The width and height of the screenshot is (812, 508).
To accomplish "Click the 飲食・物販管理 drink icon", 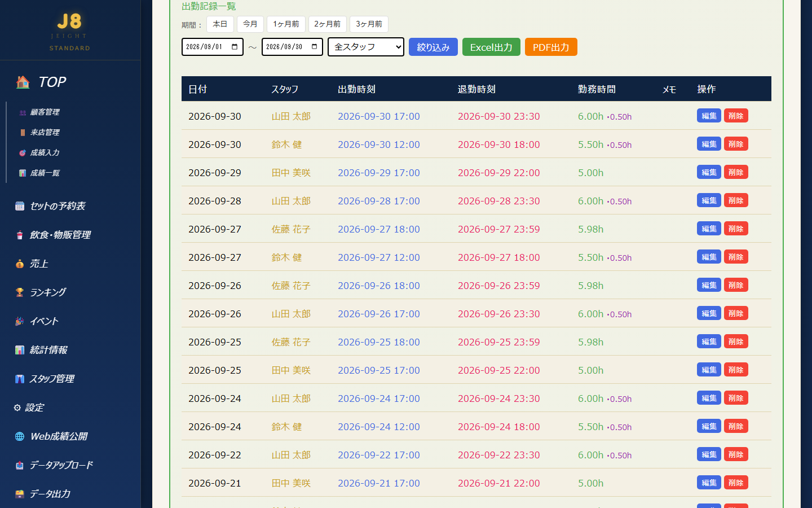I will tap(20, 235).
